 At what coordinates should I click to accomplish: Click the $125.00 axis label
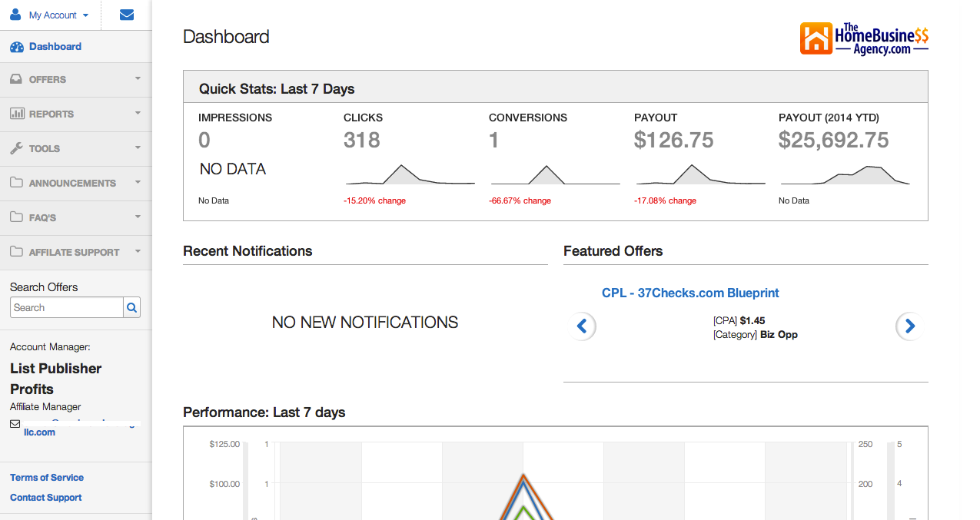[224, 444]
